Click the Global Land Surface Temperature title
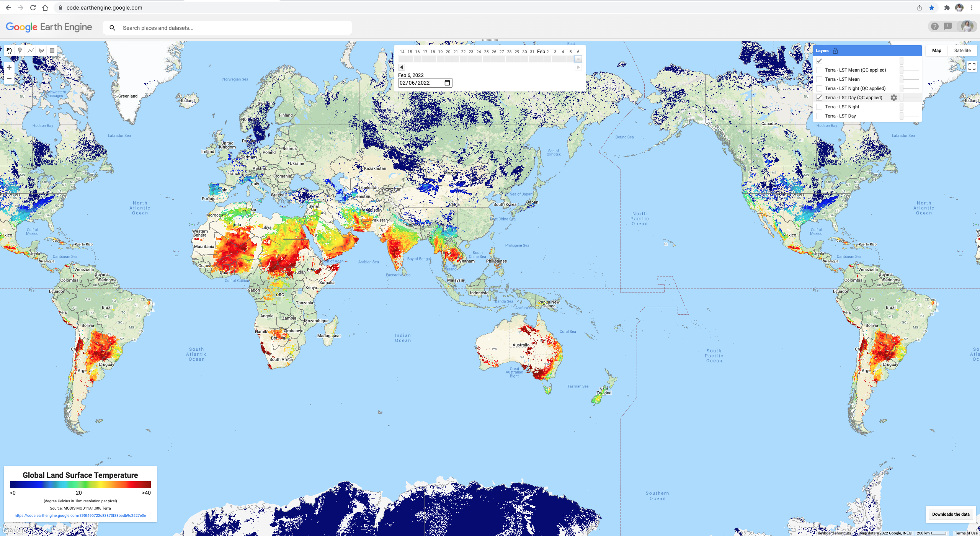Image resolution: width=980 pixels, height=536 pixels. coord(80,475)
